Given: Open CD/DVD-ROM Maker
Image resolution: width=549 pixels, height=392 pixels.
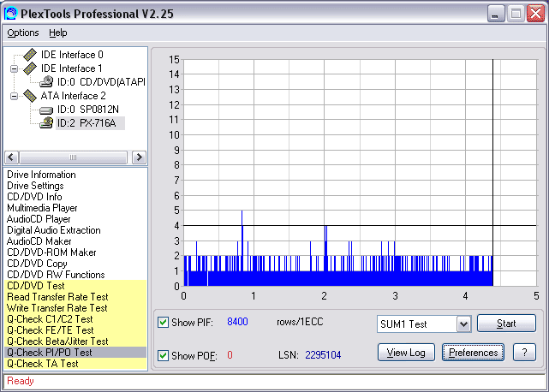Looking at the screenshot, I should tap(51, 252).
